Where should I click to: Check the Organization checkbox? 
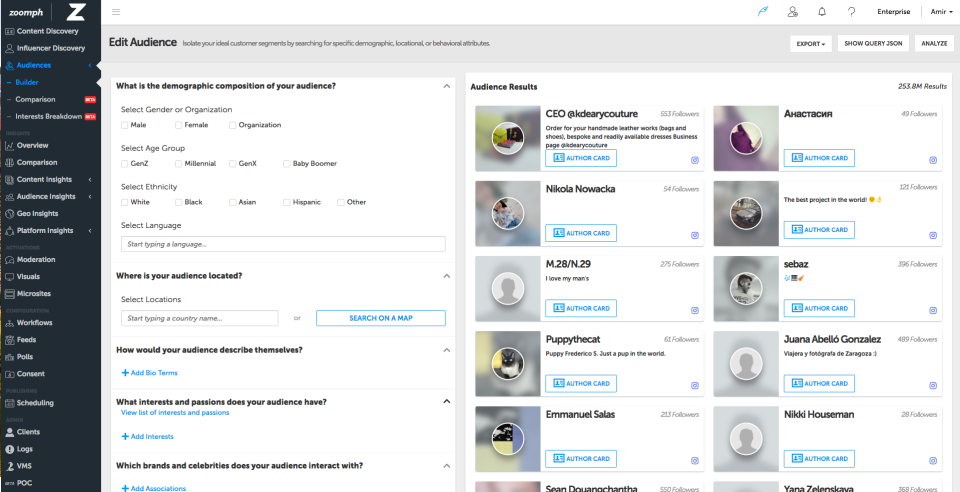click(233, 125)
